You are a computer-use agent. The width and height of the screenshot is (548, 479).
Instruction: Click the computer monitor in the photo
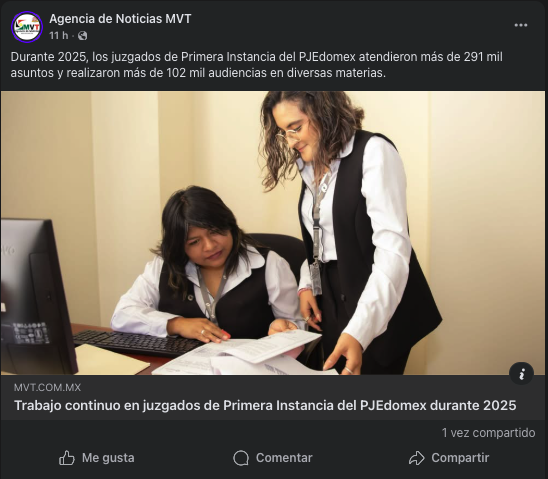pyautogui.click(x=38, y=296)
